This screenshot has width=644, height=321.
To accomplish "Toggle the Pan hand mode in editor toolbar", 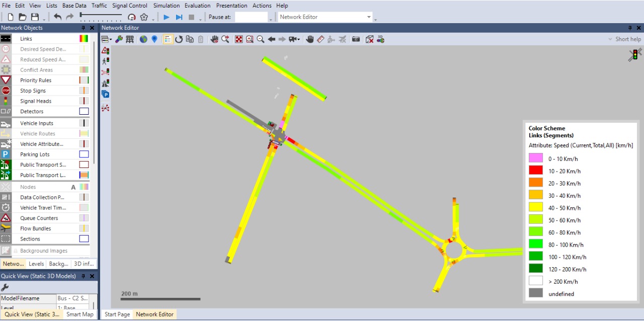I will 310,39.
